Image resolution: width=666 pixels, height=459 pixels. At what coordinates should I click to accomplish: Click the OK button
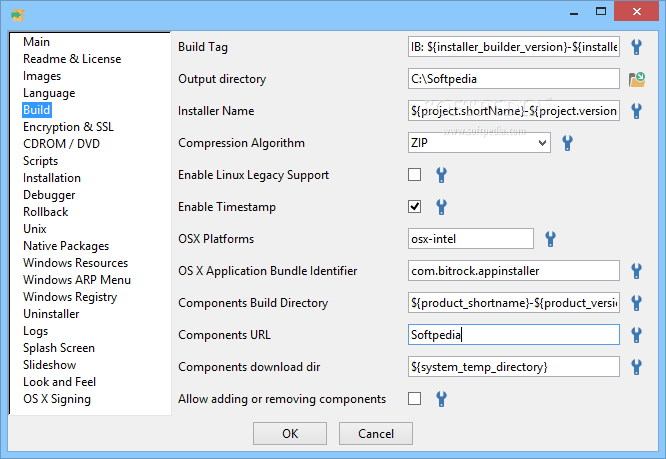(290, 434)
